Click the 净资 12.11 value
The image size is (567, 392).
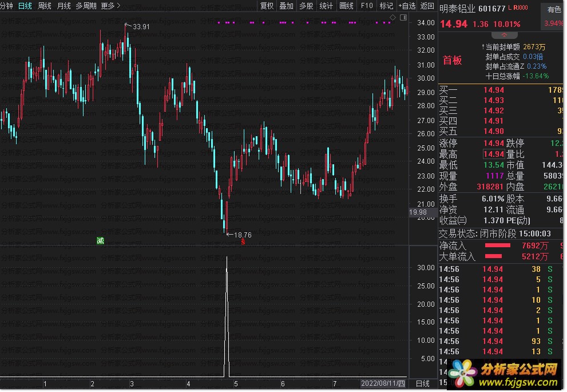coord(494,209)
